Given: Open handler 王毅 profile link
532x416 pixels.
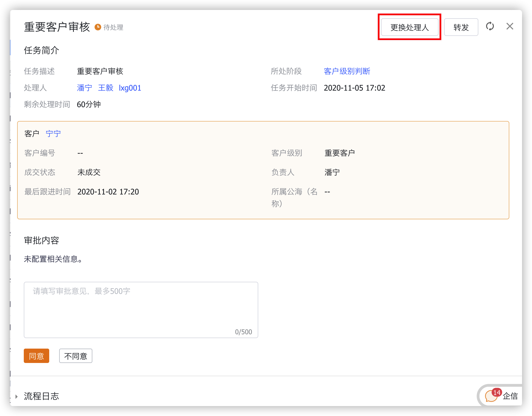Looking at the screenshot, I should [x=106, y=88].
